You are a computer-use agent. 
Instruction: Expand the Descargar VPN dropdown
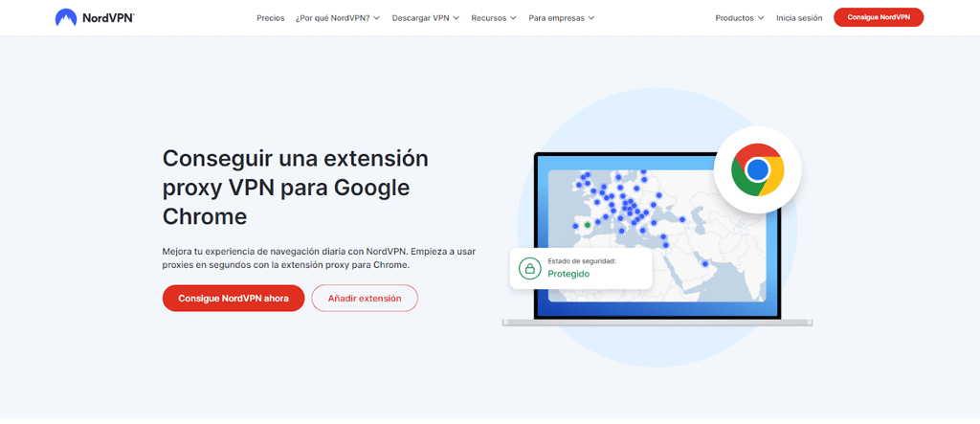coord(426,18)
